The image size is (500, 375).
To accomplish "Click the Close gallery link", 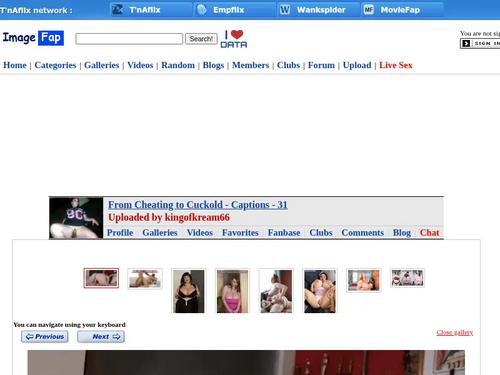I will [x=455, y=332].
